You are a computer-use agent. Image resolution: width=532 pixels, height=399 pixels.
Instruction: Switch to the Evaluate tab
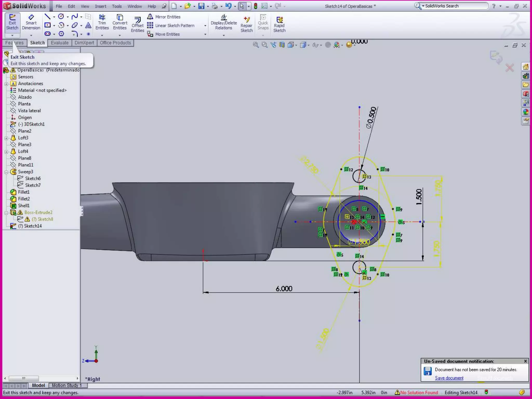(x=59, y=43)
